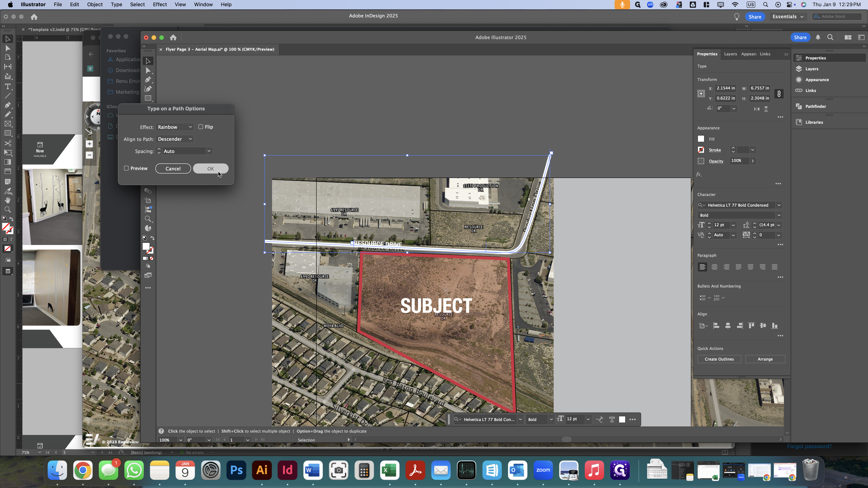Select the Pen tool in Illustrator toolbar
Viewport: 868px width, 488px height.
[x=148, y=80]
